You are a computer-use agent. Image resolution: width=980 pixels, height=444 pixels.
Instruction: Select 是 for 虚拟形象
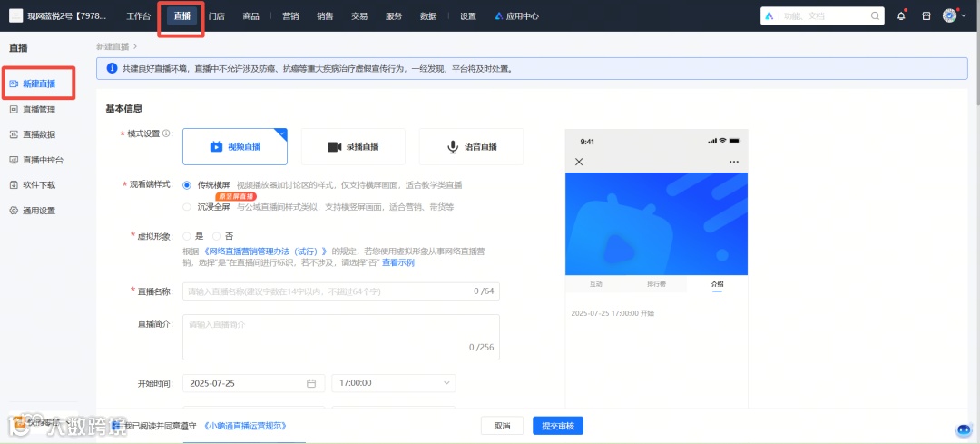click(x=186, y=236)
